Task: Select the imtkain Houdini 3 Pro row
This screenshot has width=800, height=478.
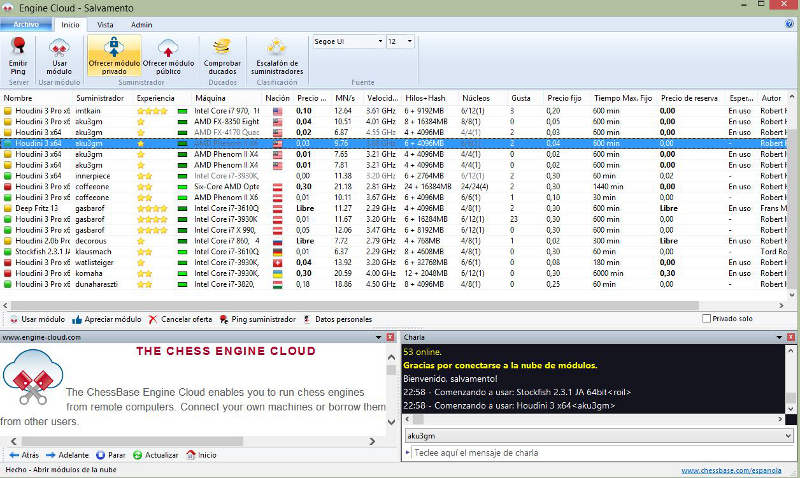Action: pos(395,111)
